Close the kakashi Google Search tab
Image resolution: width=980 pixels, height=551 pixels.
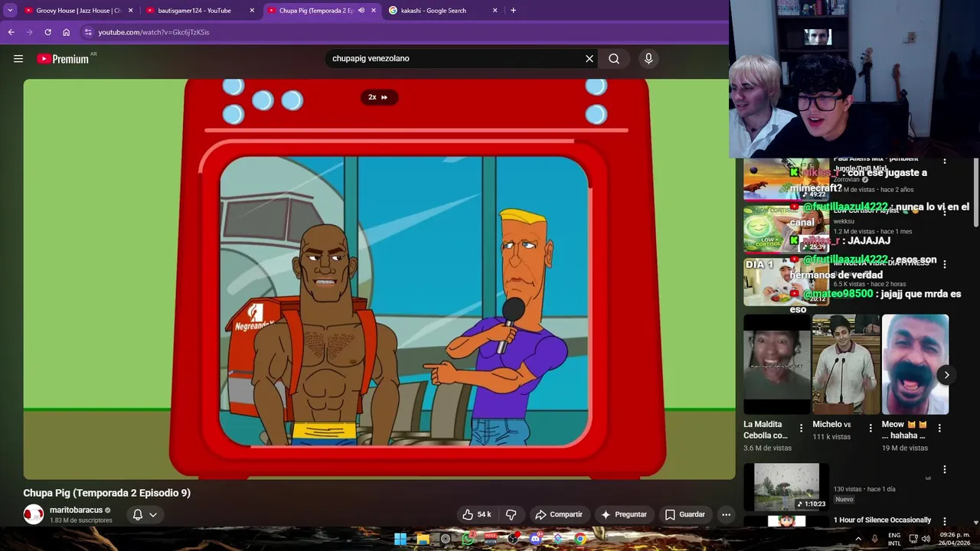[x=495, y=11]
